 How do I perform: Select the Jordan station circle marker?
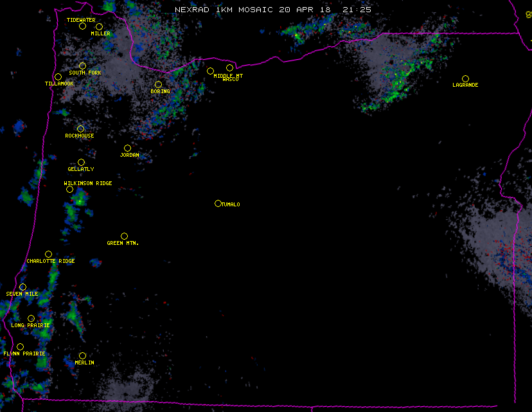(x=127, y=148)
